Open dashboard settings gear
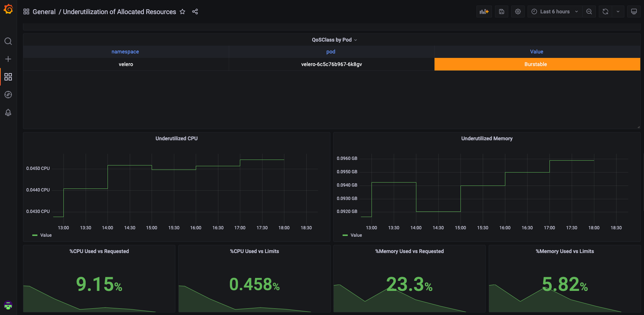The height and width of the screenshot is (315, 644). click(518, 12)
